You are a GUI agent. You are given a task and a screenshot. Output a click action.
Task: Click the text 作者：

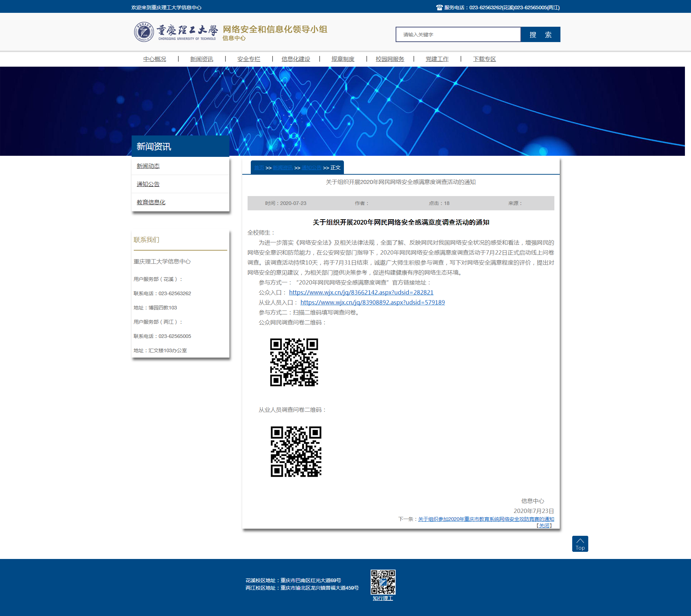tap(362, 203)
